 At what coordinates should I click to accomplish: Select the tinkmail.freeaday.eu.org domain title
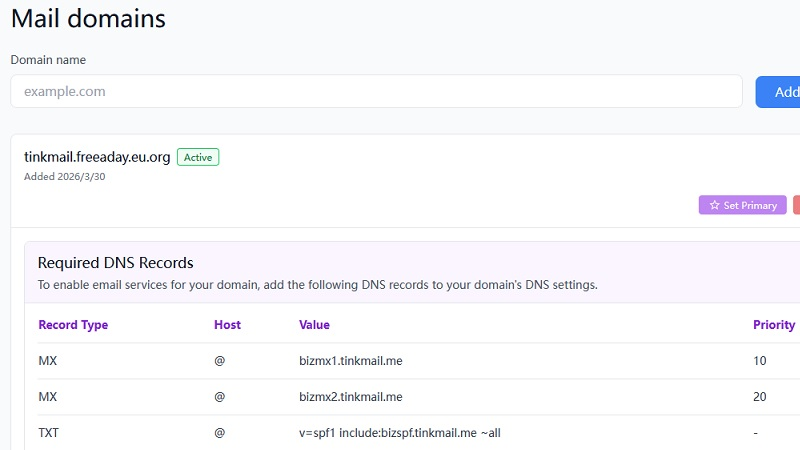[97, 157]
